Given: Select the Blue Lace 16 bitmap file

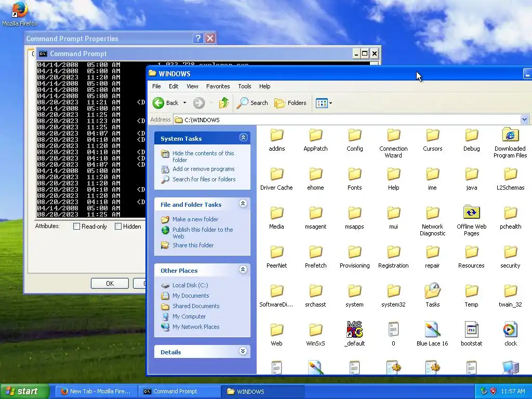Looking at the screenshot, I should pyautogui.click(x=432, y=334).
